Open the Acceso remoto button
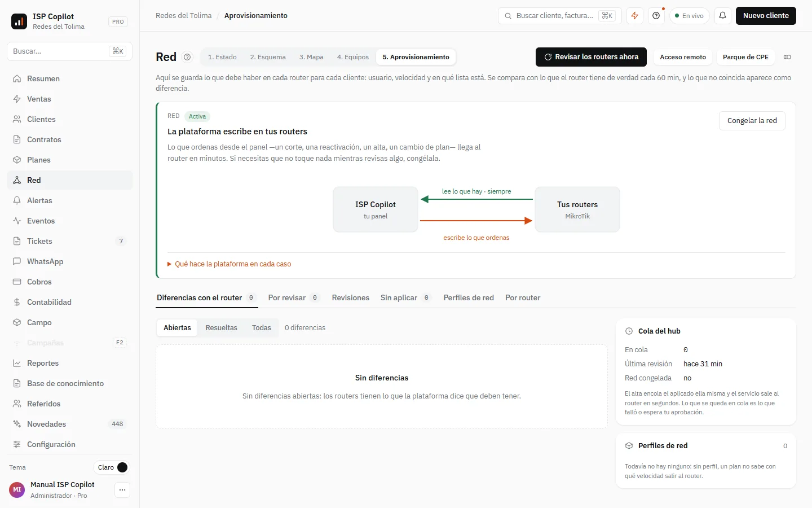 (683, 57)
